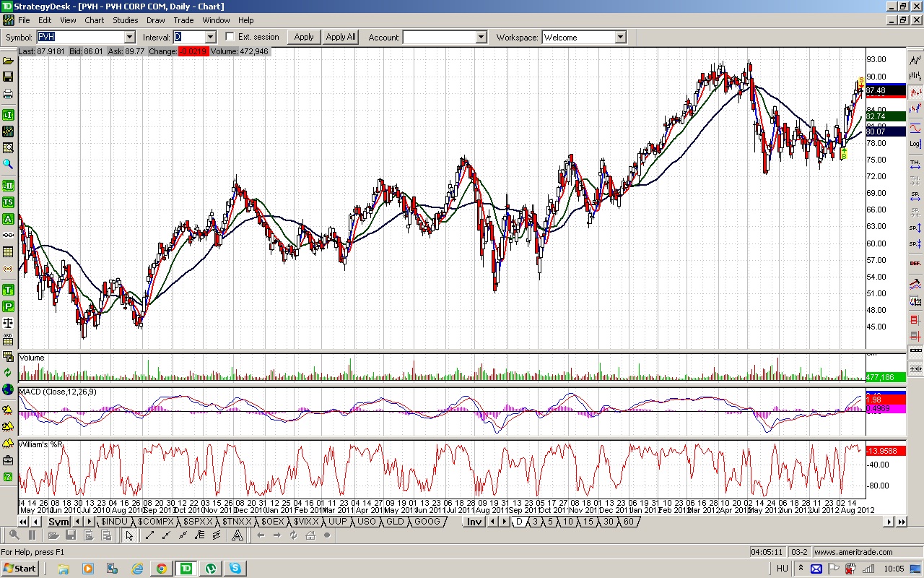Toggle the Ext. session checkbox
The width and height of the screenshot is (924, 578).
click(x=230, y=37)
